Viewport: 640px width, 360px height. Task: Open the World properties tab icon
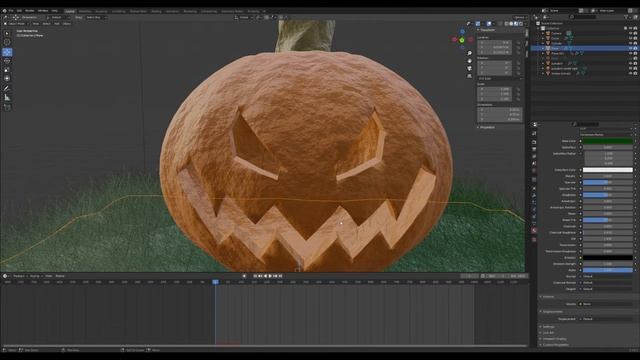coord(534,170)
